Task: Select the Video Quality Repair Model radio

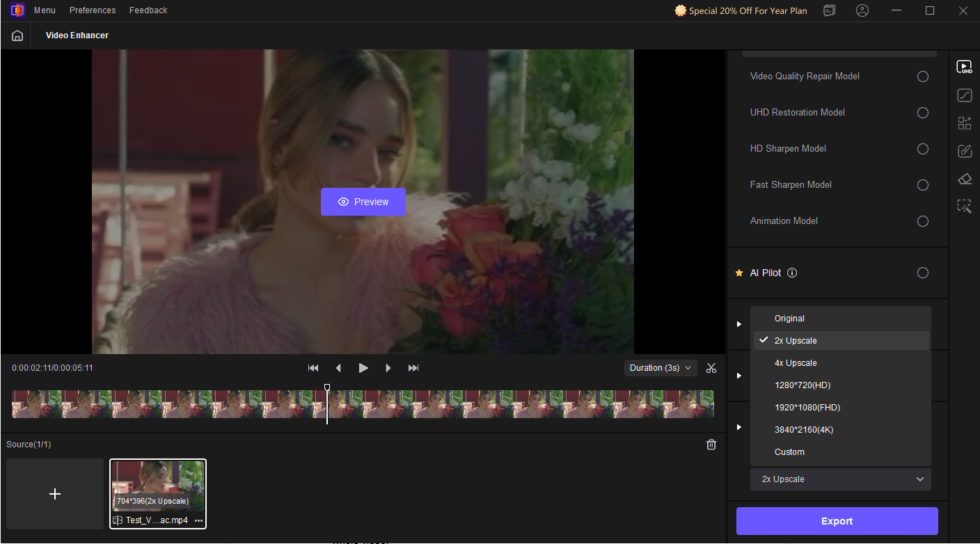Action: 922,77
